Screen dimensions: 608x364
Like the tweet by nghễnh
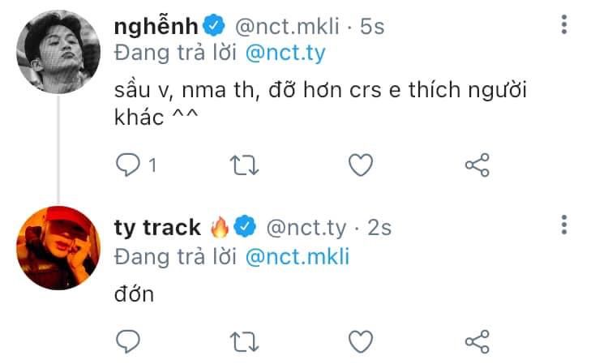click(x=360, y=165)
